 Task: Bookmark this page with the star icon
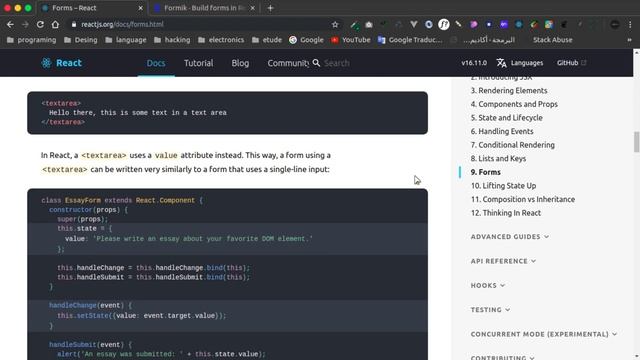(335, 24)
